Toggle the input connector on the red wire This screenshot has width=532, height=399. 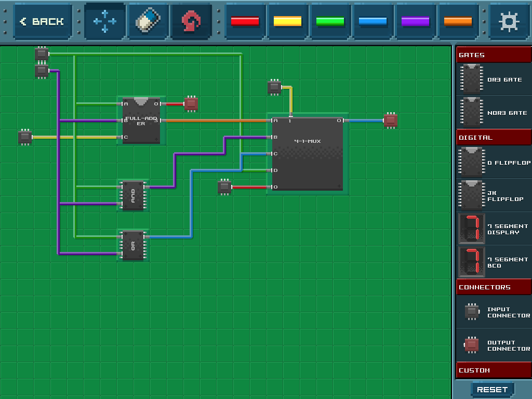[224, 187]
